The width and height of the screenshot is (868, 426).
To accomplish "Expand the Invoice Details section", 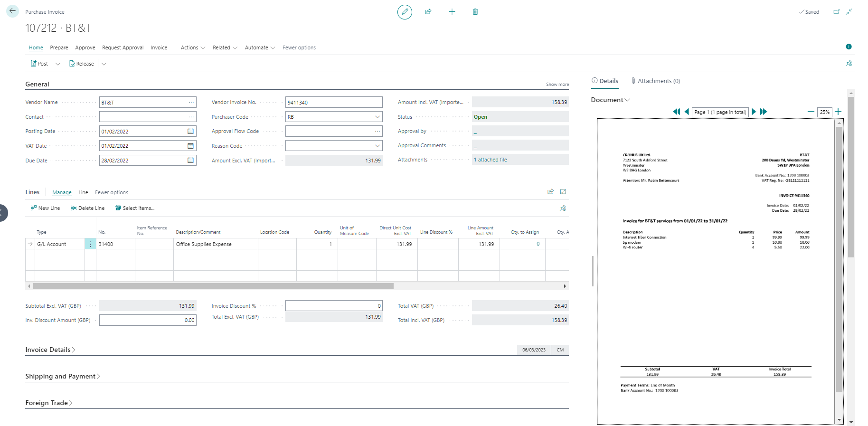I will click(50, 350).
